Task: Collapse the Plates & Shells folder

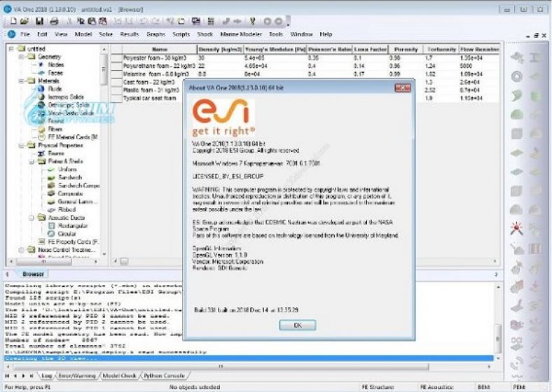Action: click(32, 162)
